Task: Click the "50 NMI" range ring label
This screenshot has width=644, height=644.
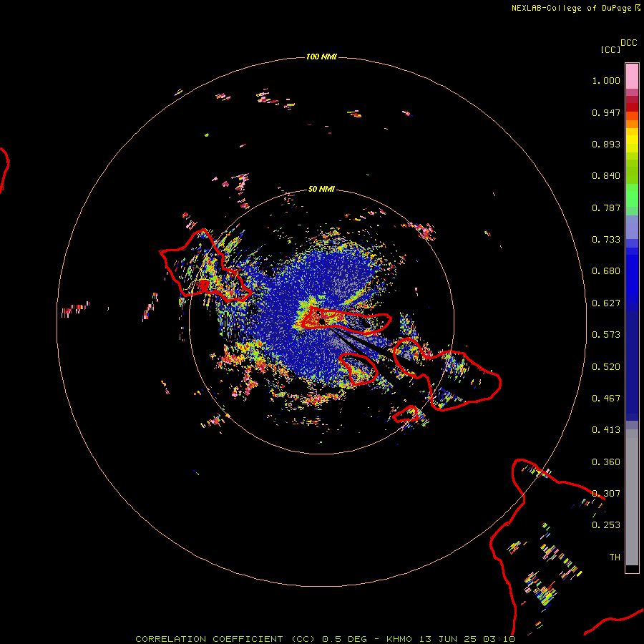Action: pyautogui.click(x=321, y=189)
